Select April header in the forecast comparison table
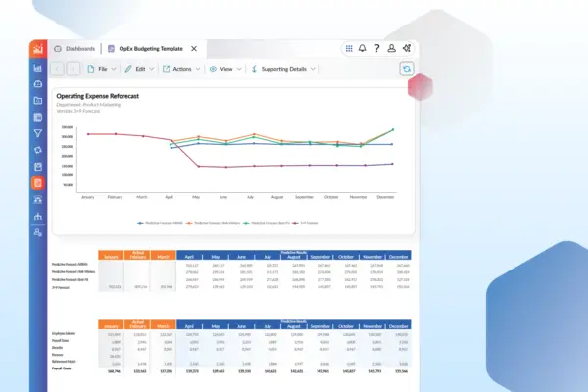Screen dimensions: 588x392 click(x=189, y=257)
